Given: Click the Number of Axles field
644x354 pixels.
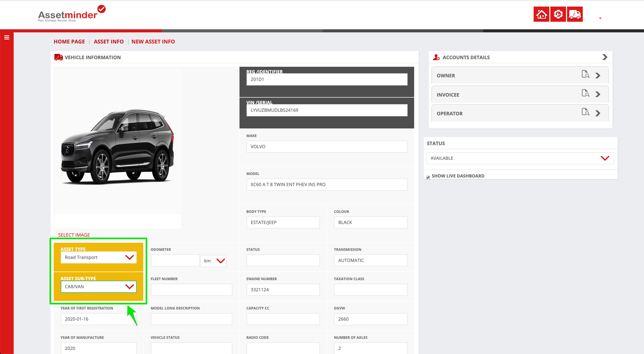Looking at the screenshot, I should pos(371,348).
